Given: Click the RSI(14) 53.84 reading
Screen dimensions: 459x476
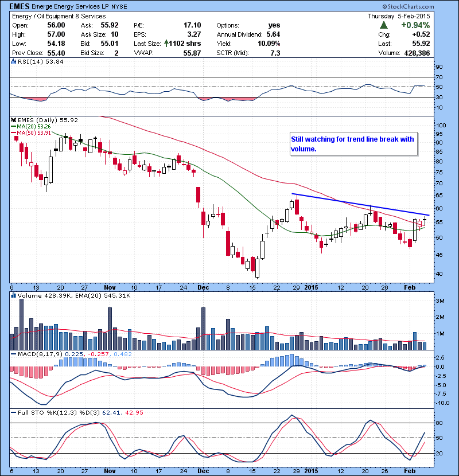Looking at the screenshot, I should coord(41,61).
